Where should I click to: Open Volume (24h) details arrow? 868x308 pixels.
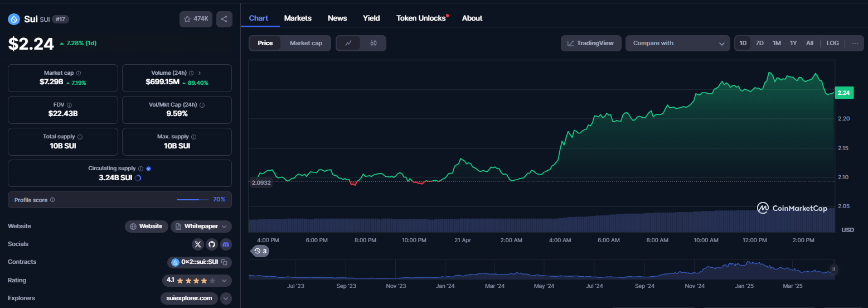click(200, 73)
